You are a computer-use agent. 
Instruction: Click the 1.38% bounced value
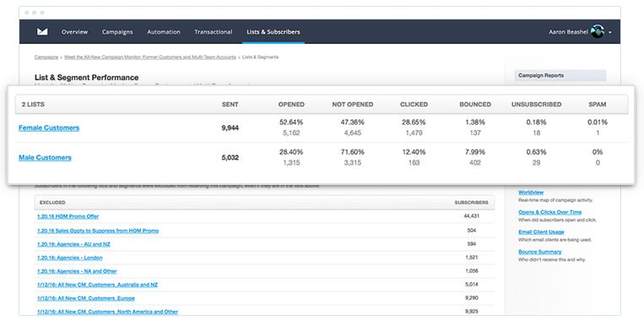click(475, 122)
